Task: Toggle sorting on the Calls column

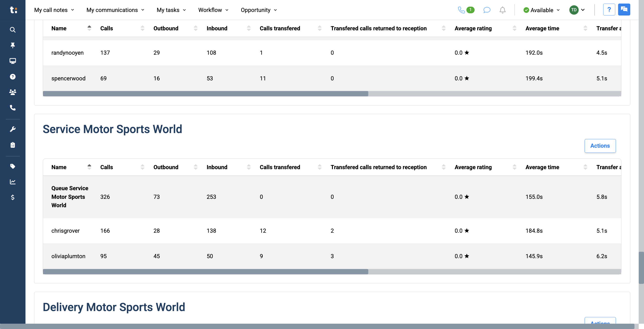Action: 142,167
